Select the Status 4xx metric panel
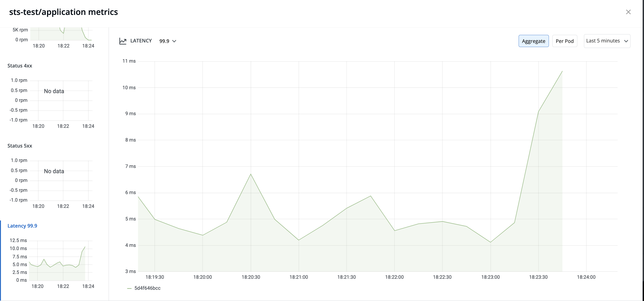The image size is (644, 301). 20,66
